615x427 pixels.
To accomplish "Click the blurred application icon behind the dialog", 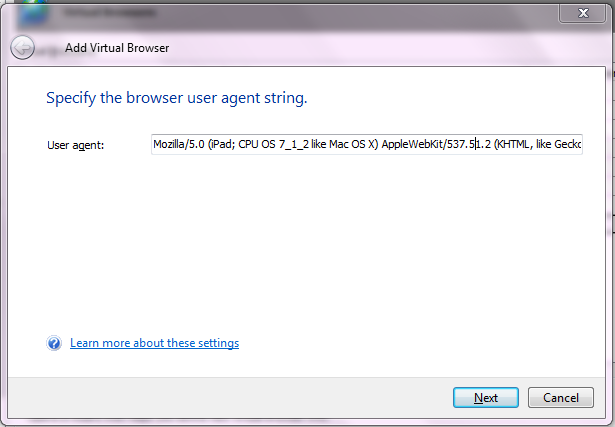I will (33, 13).
